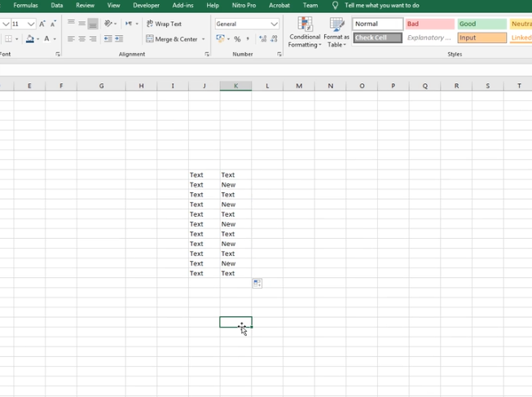This screenshot has height=397, width=532.
Task: Click the Orientation text rotation icon
Action: click(108, 24)
